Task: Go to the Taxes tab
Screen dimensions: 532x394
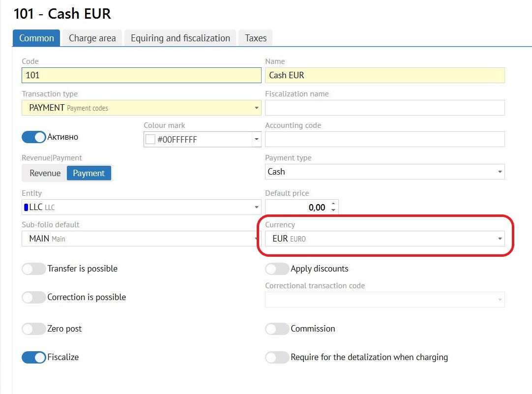Action: [x=255, y=38]
